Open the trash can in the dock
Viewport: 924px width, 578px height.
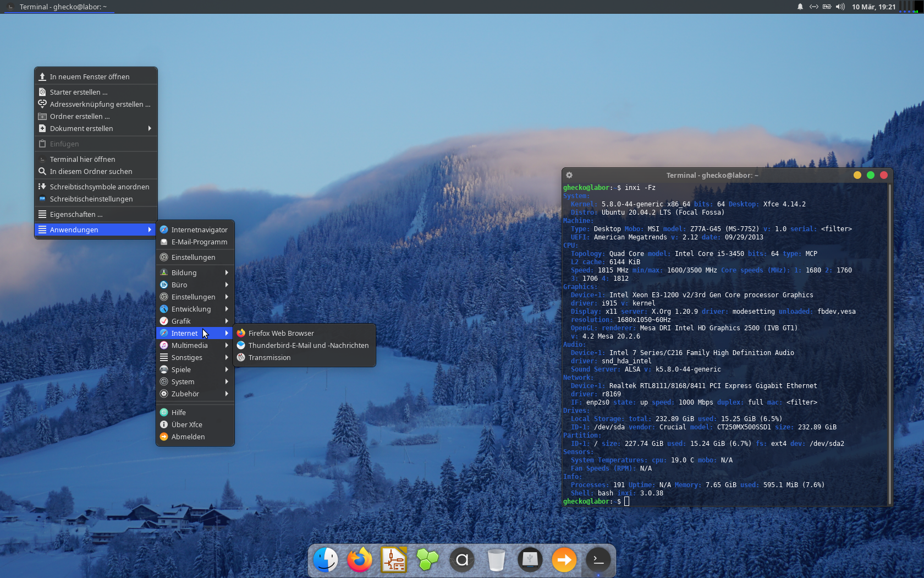[496, 560]
